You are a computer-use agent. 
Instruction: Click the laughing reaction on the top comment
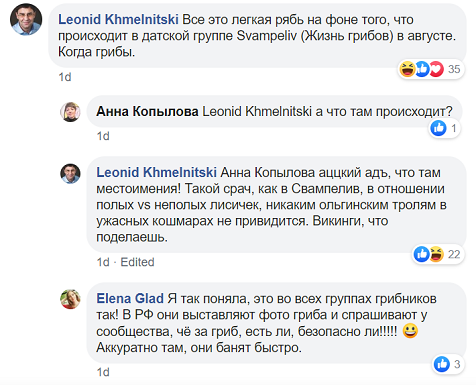[x=407, y=69]
